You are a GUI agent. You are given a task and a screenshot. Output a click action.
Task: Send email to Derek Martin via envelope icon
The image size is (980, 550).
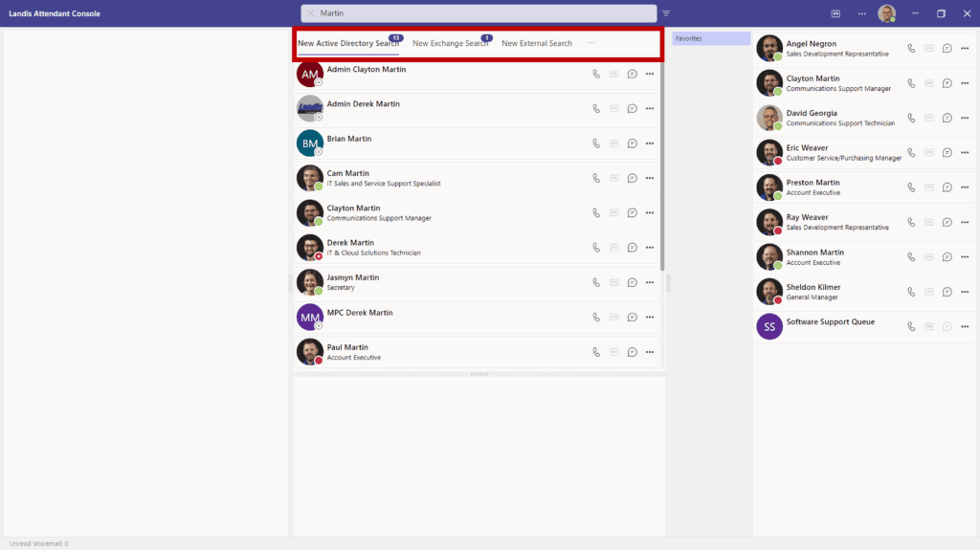[x=614, y=248]
